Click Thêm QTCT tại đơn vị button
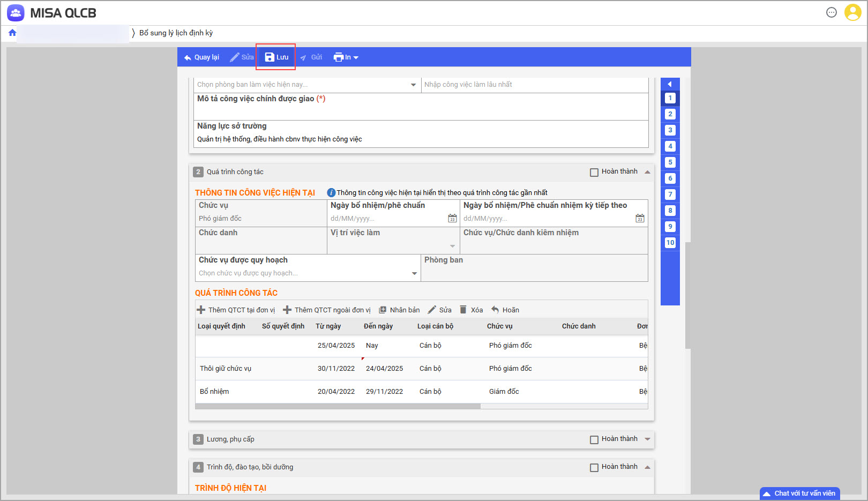This screenshot has width=868, height=501. [x=236, y=310]
